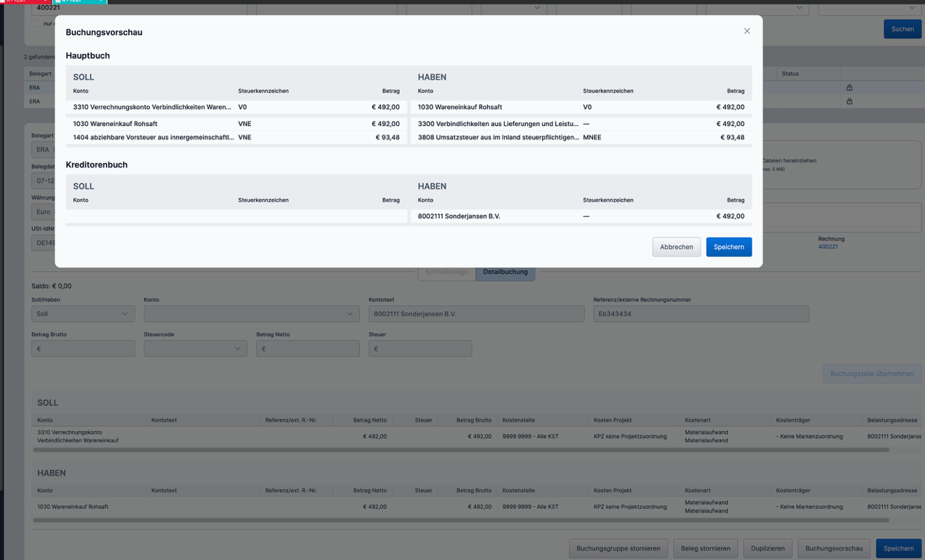This screenshot has width=925, height=560.
Task: Open the Rechnung 400221 link
Action: coord(828,247)
